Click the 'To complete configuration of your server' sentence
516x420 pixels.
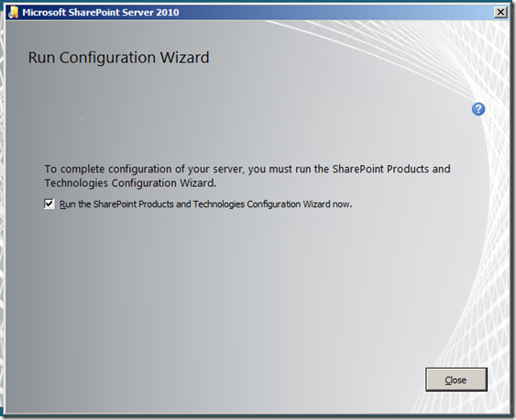(x=247, y=176)
